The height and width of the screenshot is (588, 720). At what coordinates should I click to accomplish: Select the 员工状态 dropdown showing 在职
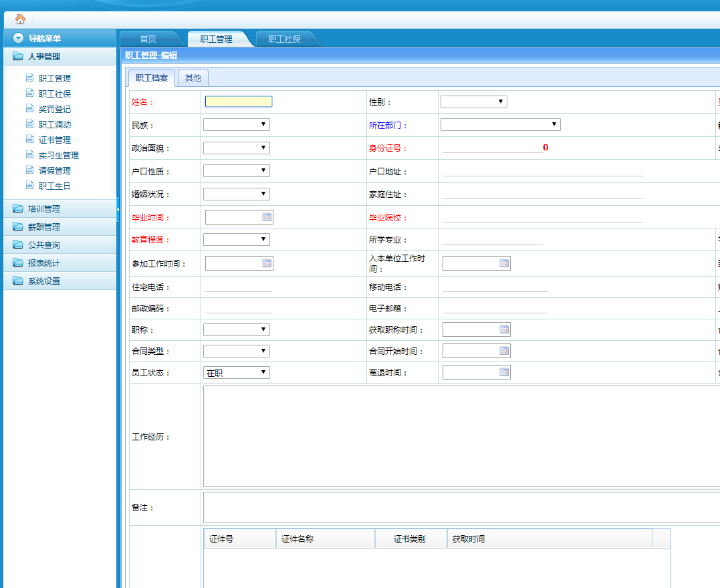tap(236, 372)
